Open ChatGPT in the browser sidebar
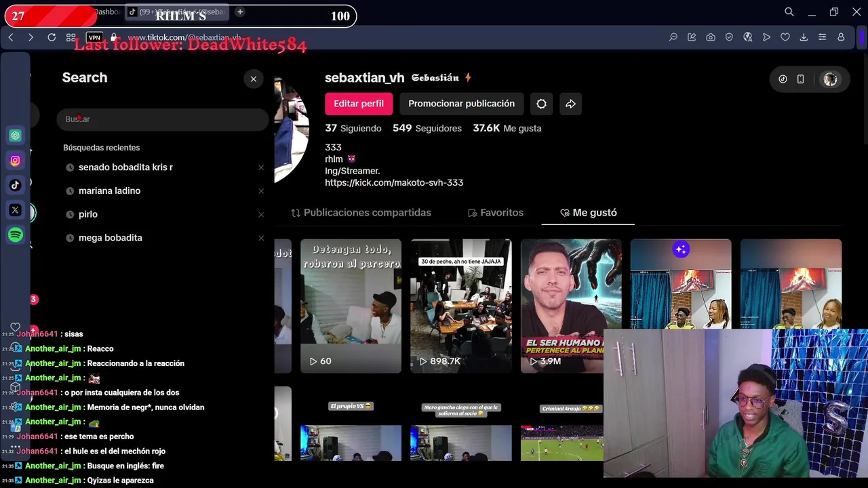 16,136
